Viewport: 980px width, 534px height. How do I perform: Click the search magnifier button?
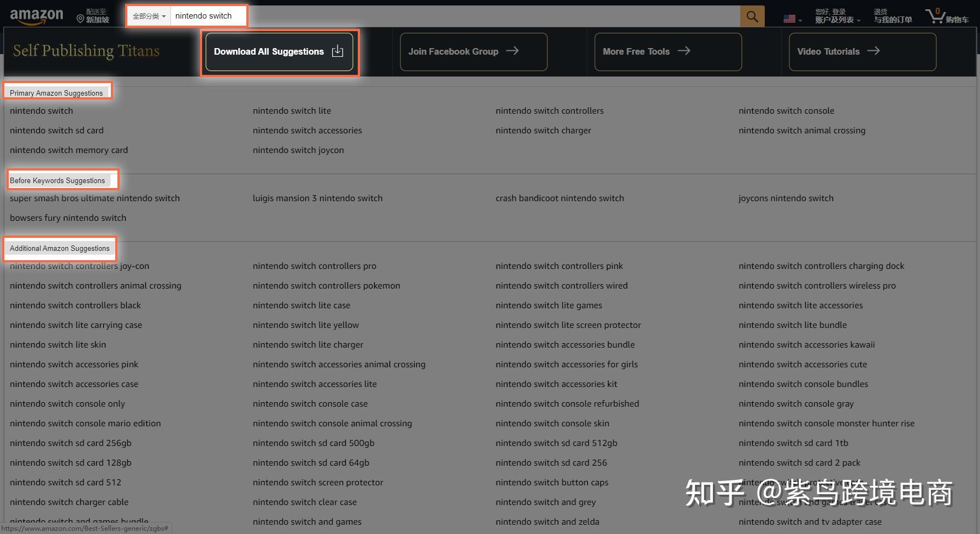click(752, 16)
